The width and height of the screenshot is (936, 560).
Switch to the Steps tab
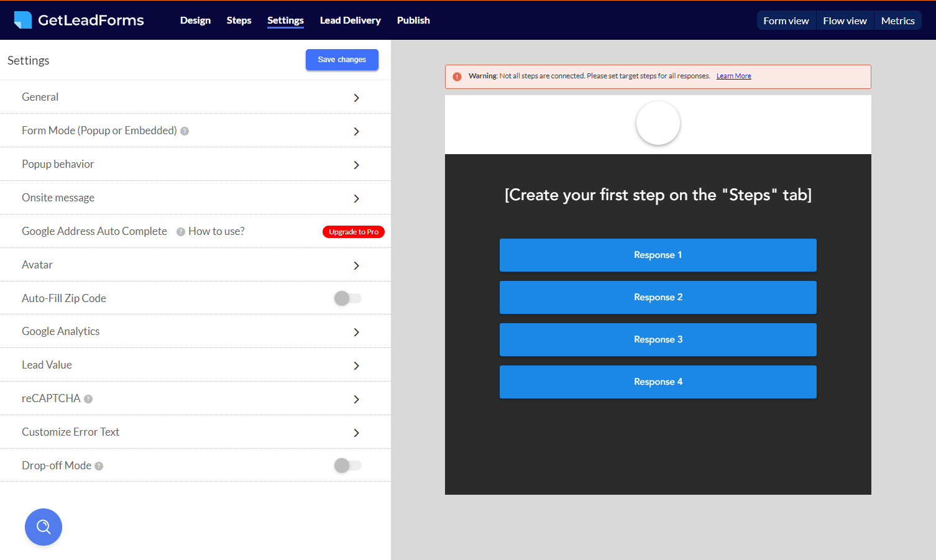tap(239, 20)
